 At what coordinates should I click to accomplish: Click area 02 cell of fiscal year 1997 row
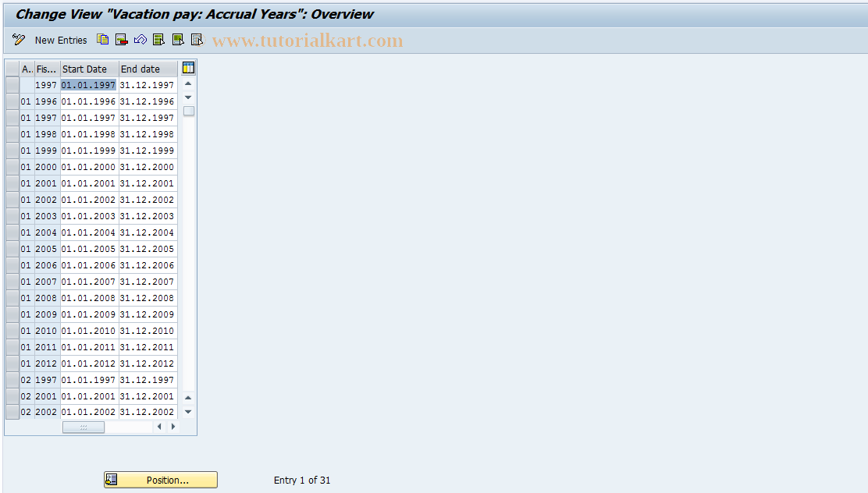[26, 380]
